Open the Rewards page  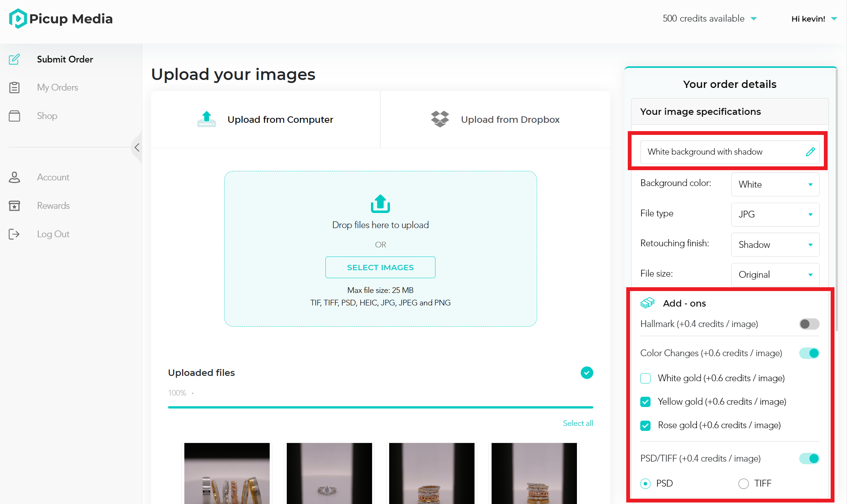click(x=53, y=206)
